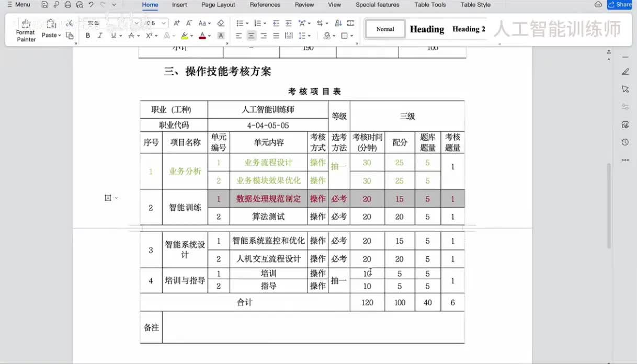Toggle strikethrough formatting
The width and height of the screenshot is (637, 364).
(x=131, y=36)
